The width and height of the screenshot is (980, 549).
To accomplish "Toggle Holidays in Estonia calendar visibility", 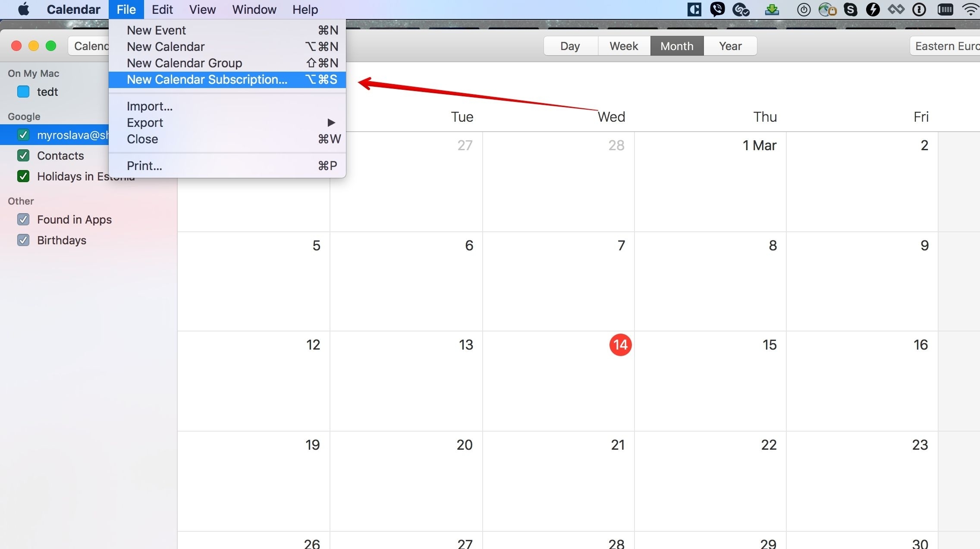I will click(x=24, y=176).
